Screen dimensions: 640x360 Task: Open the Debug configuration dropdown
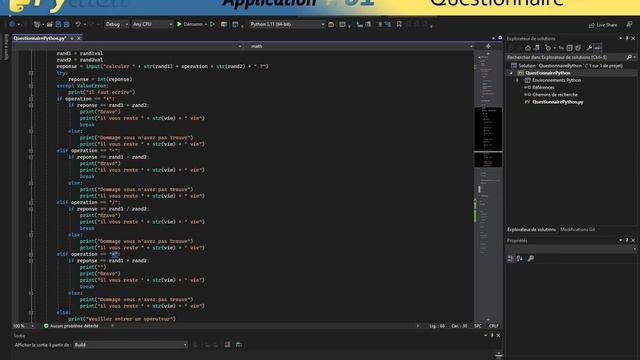point(116,24)
